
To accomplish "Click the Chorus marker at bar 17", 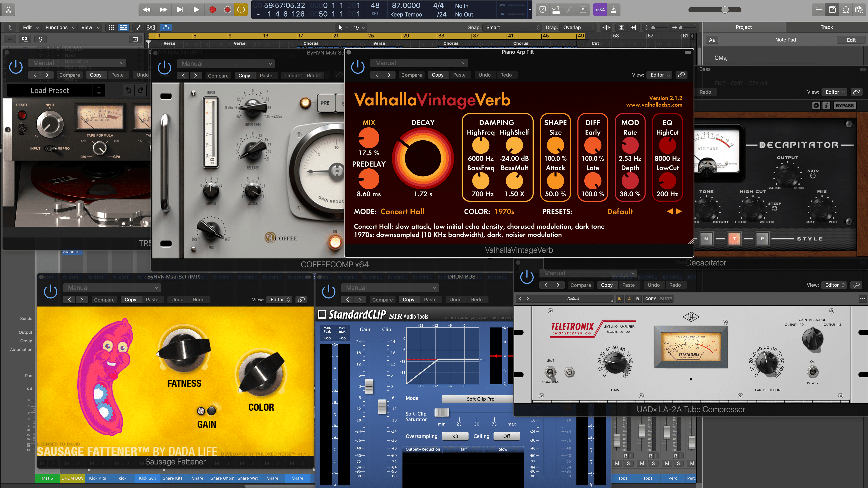I will point(311,43).
